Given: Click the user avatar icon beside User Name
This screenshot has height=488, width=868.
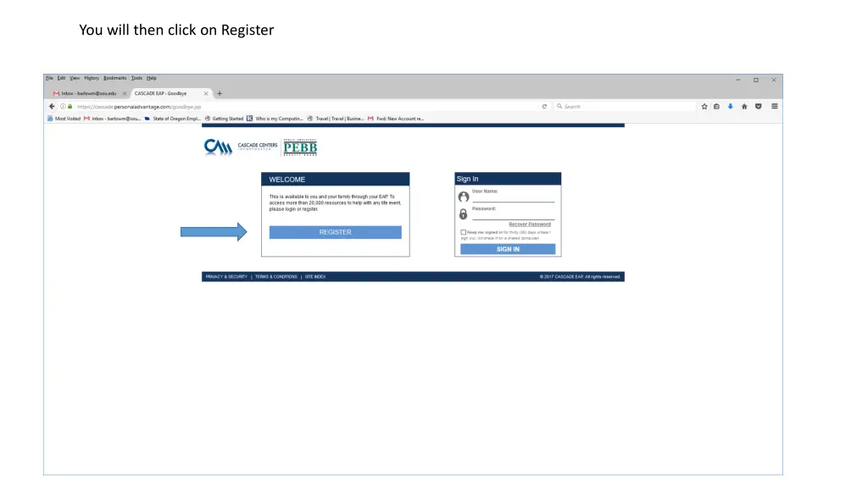Looking at the screenshot, I should [464, 197].
